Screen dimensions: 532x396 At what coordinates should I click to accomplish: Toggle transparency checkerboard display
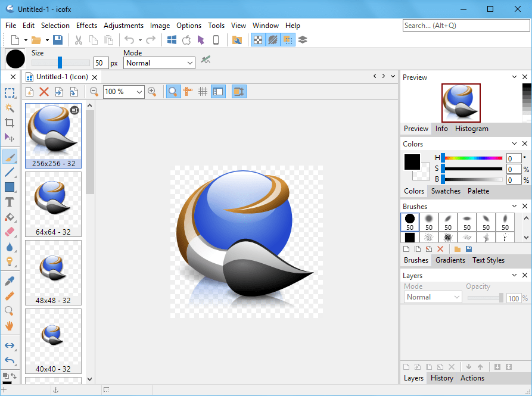(x=258, y=40)
